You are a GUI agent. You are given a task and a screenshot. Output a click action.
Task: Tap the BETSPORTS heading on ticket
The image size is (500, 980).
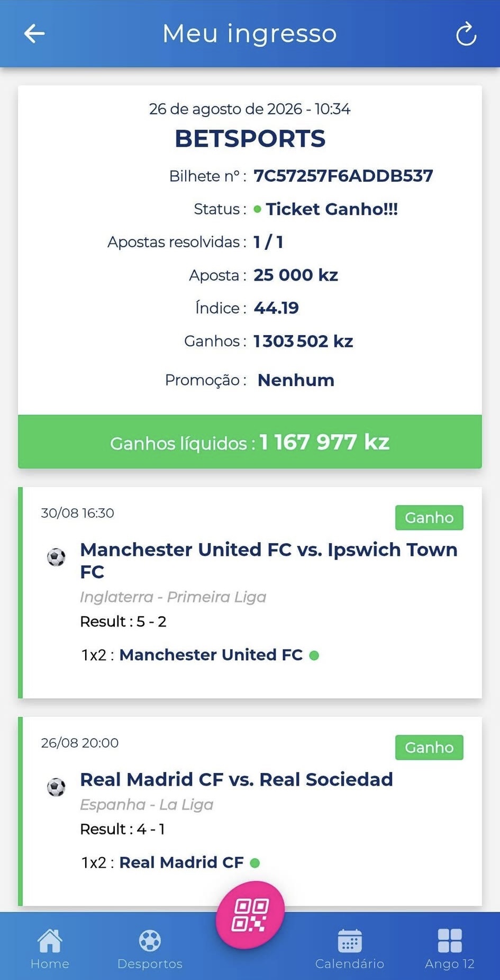pyautogui.click(x=250, y=139)
